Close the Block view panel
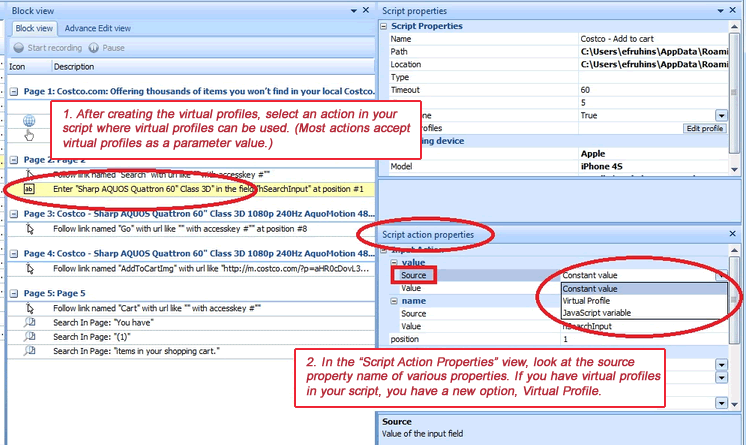746x445 pixels. [366, 10]
